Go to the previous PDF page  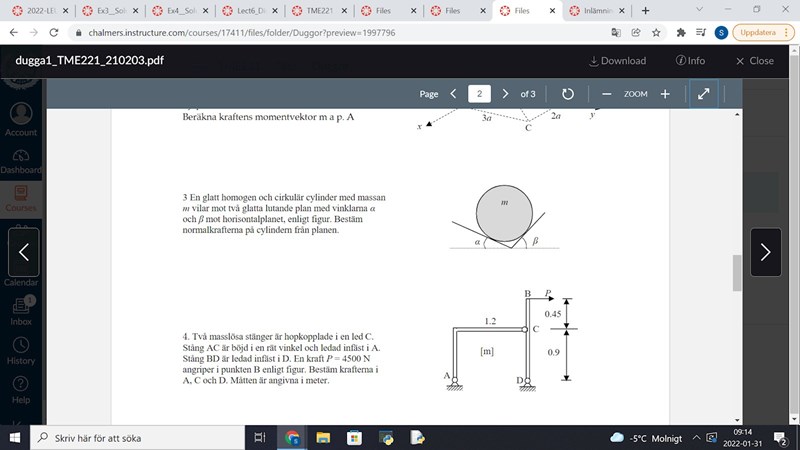tap(454, 94)
